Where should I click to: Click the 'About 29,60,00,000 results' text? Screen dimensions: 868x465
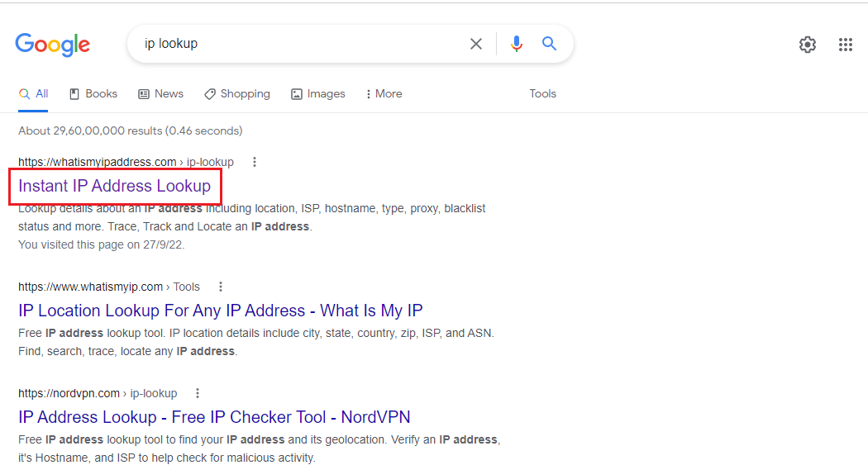point(131,130)
